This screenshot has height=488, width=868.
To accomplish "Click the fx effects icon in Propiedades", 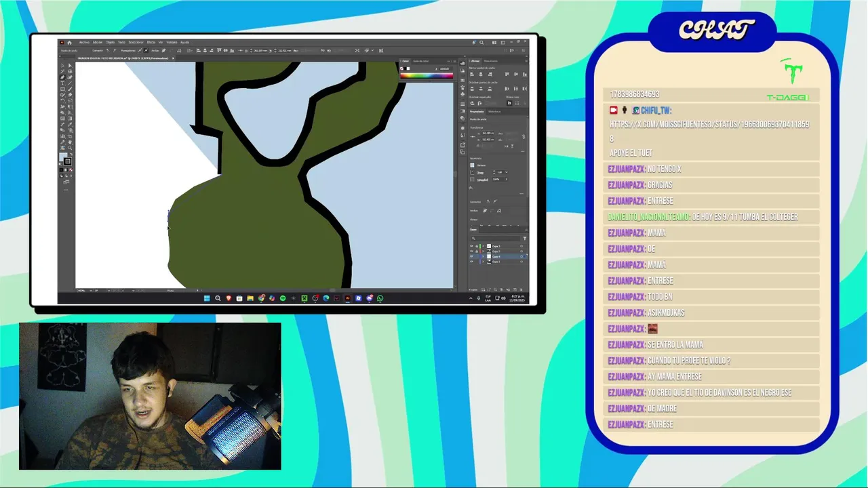I will [471, 188].
